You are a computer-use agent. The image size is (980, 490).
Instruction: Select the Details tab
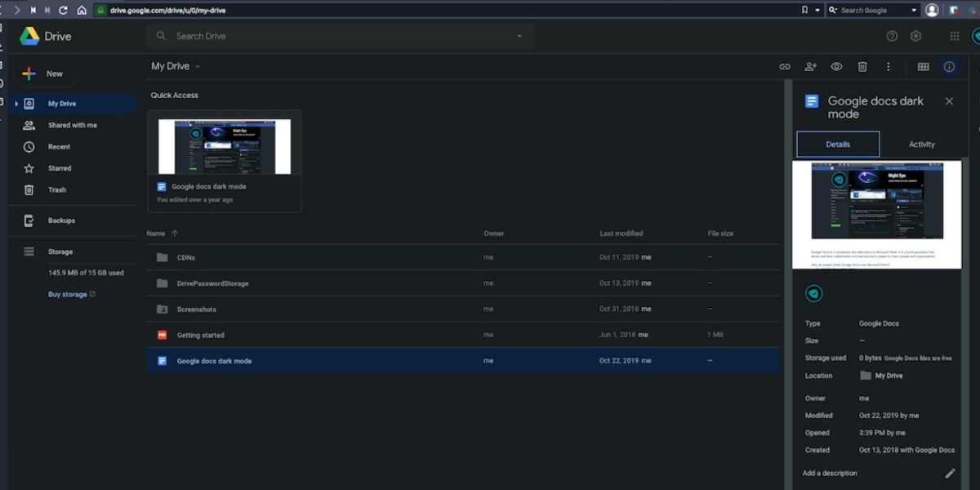point(838,145)
